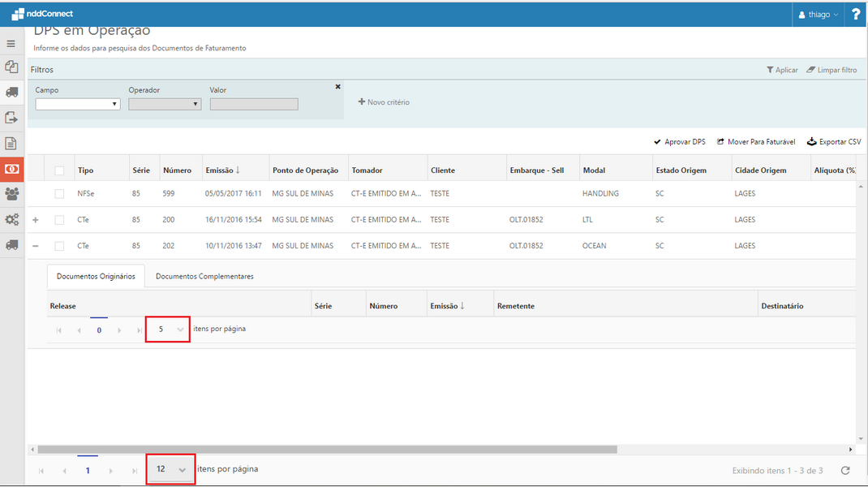
Task: Click the refresh icon beside item count
Action: [x=845, y=470]
